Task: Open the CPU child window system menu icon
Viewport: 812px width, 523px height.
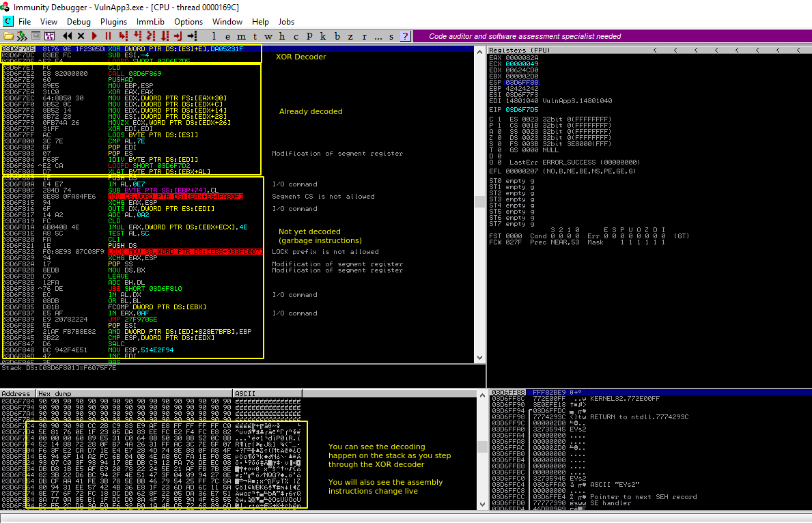Action: [x=8, y=21]
